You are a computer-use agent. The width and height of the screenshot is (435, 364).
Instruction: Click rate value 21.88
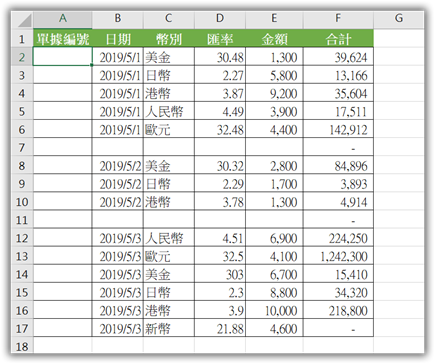[x=230, y=329]
